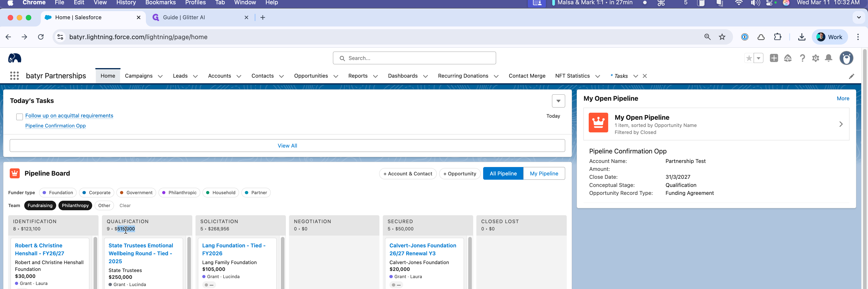868x289 pixels.
Task: Open the Home nav tab
Action: (x=108, y=76)
